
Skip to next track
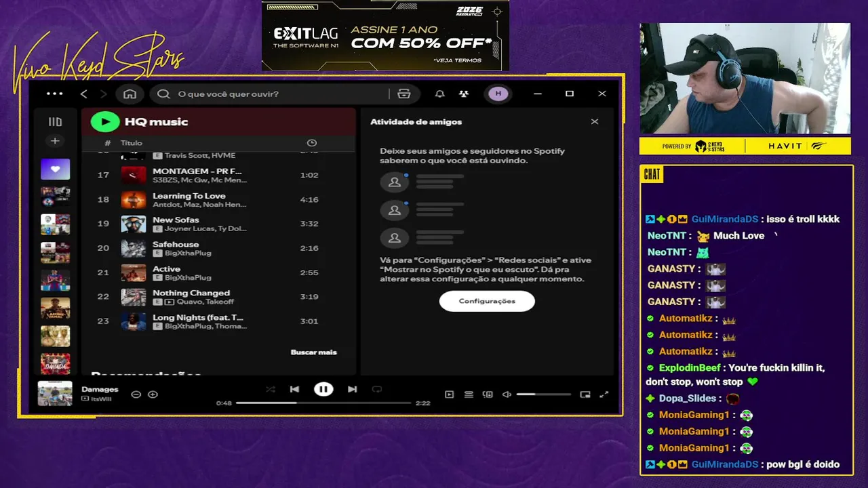[352, 389]
